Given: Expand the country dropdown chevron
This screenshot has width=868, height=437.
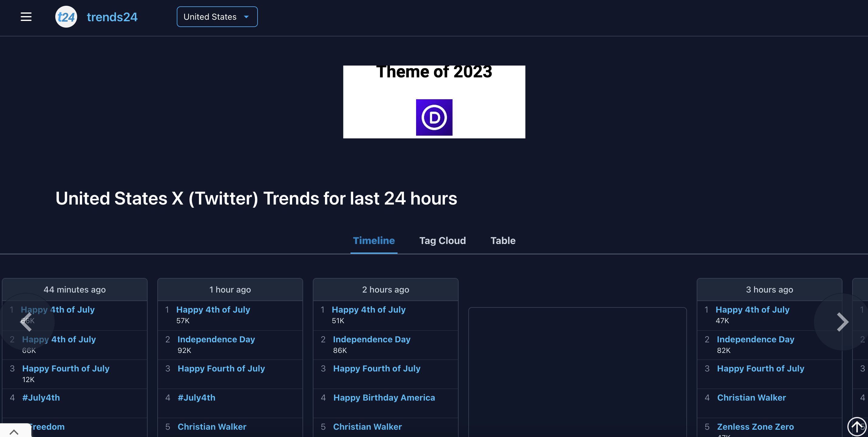Looking at the screenshot, I should pyautogui.click(x=246, y=16).
